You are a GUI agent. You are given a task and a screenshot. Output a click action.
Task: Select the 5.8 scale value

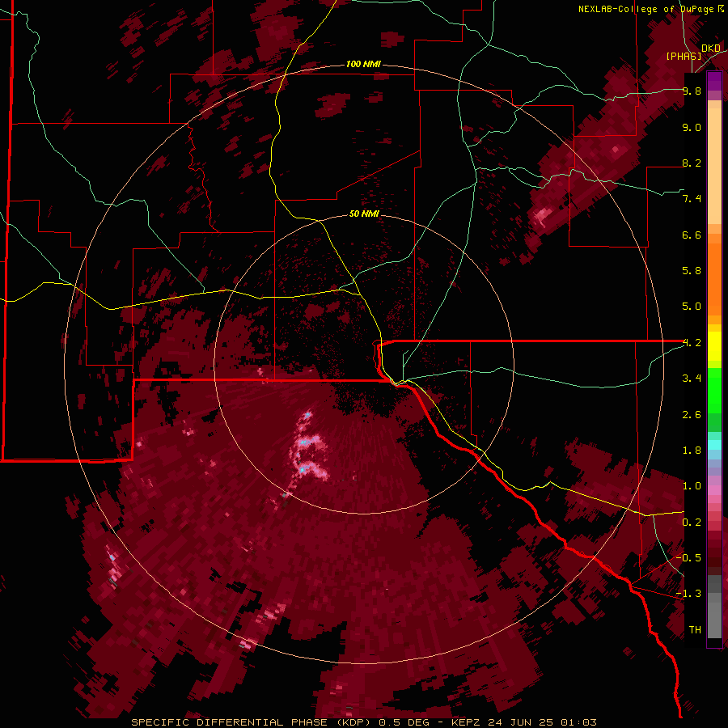[692, 271]
